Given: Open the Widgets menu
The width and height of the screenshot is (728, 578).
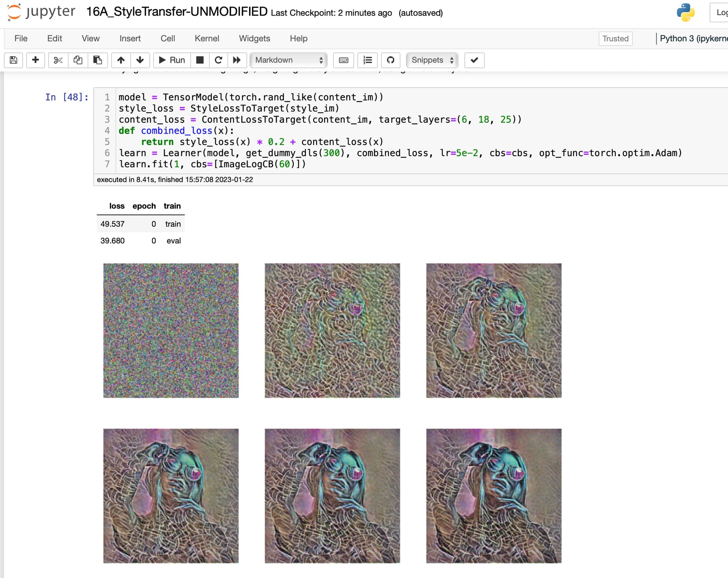Looking at the screenshot, I should point(254,39).
